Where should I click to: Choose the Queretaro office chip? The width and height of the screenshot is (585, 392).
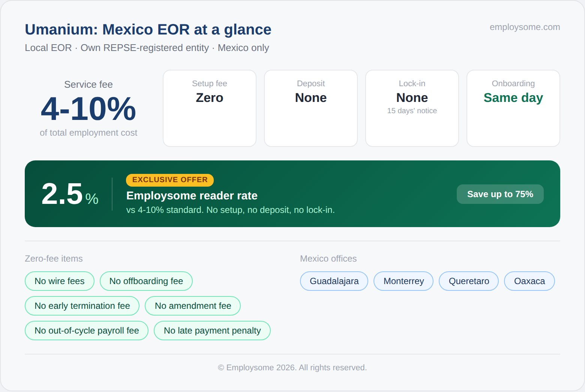point(468,281)
